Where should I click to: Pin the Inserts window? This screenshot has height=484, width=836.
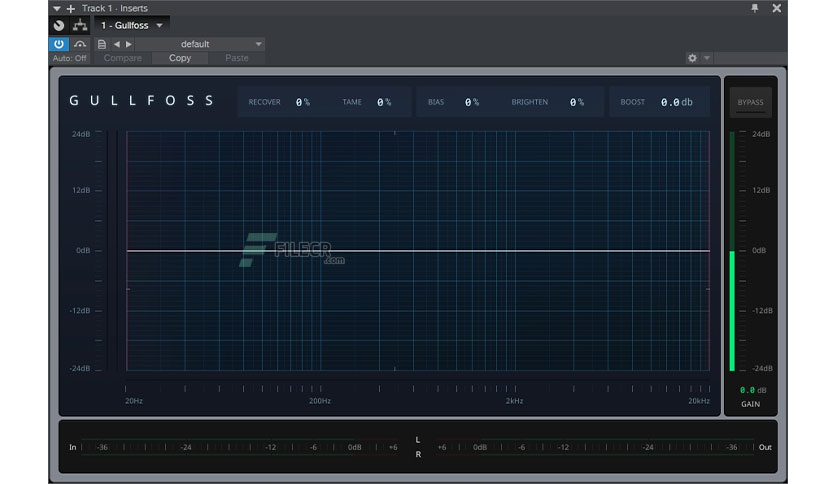pyautogui.click(x=754, y=8)
